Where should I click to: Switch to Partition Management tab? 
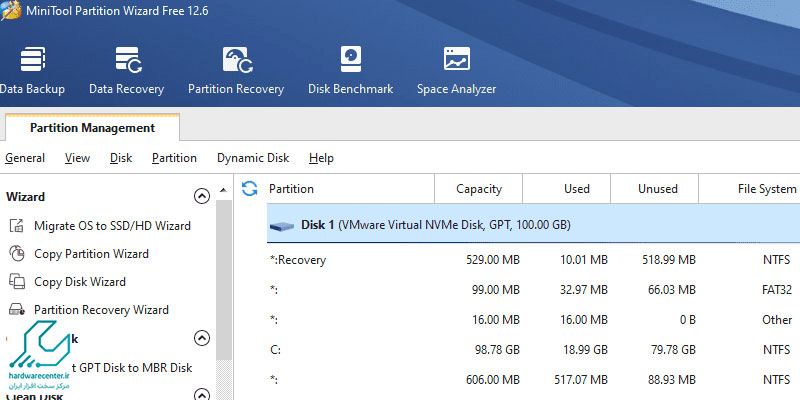pos(92,128)
